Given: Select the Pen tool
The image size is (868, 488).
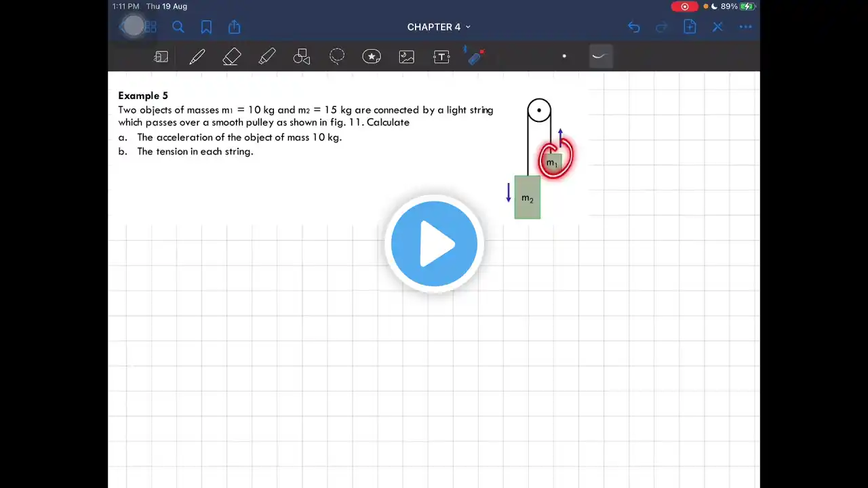Looking at the screenshot, I should (x=197, y=57).
